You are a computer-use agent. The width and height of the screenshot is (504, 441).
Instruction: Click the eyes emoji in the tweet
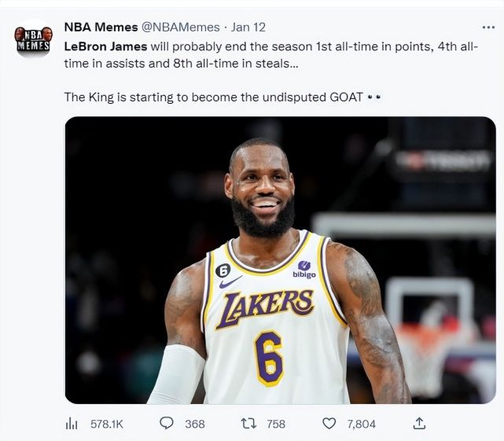coord(374,97)
